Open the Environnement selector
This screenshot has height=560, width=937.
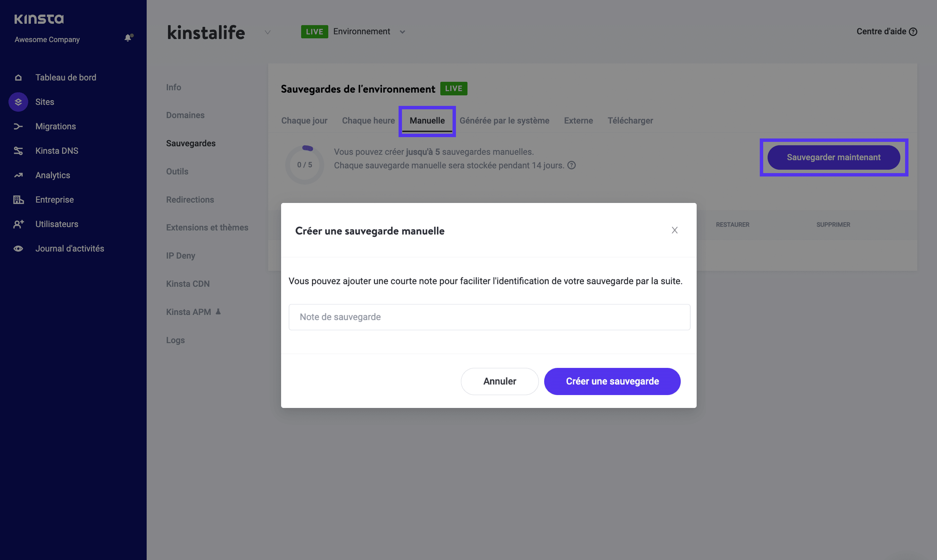(402, 32)
